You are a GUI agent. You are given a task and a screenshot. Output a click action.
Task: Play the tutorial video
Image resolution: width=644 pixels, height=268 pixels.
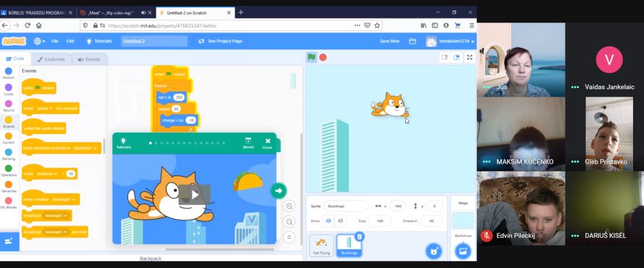tap(194, 195)
